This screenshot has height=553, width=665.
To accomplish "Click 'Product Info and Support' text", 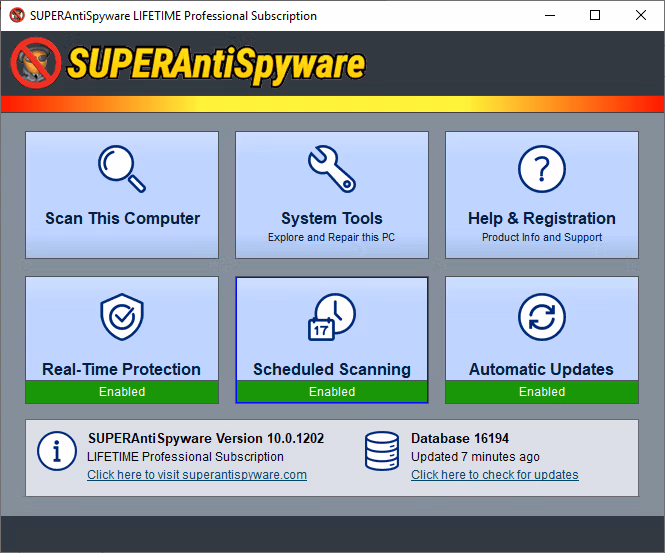I will [x=542, y=237].
